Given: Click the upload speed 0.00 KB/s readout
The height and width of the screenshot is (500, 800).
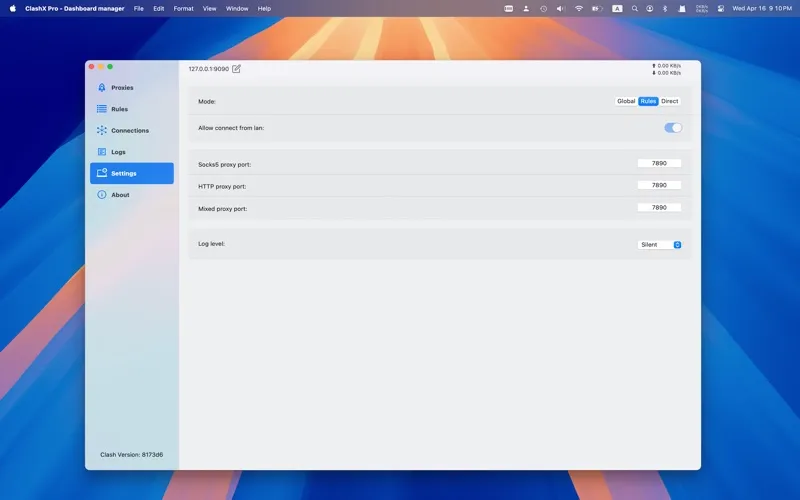Looking at the screenshot, I should [x=666, y=66].
